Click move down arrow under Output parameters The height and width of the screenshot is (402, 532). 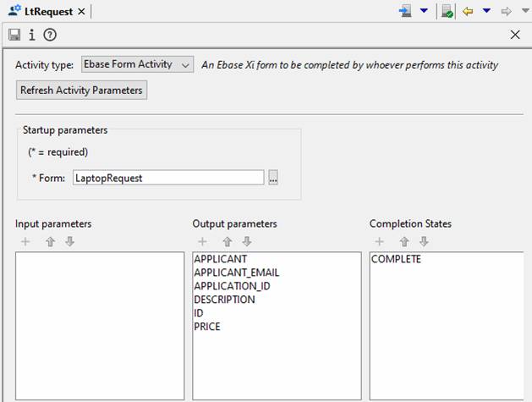coord(247,242)
